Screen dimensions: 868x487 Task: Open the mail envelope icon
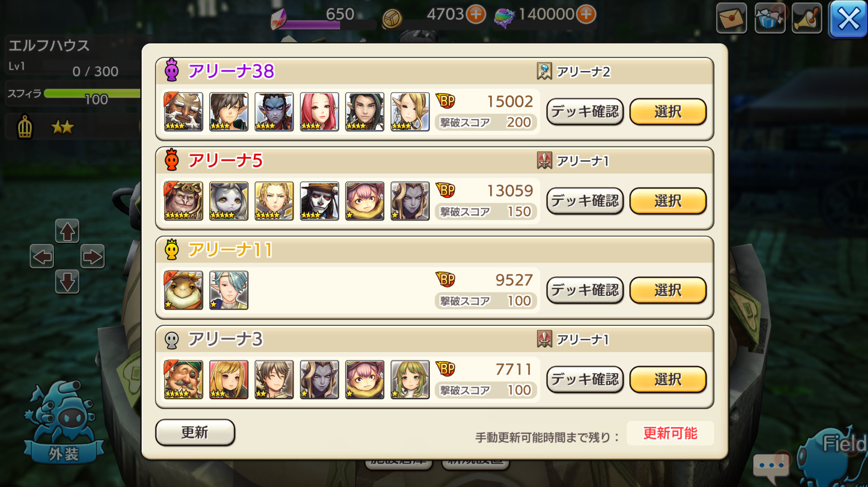coord(731,18)
